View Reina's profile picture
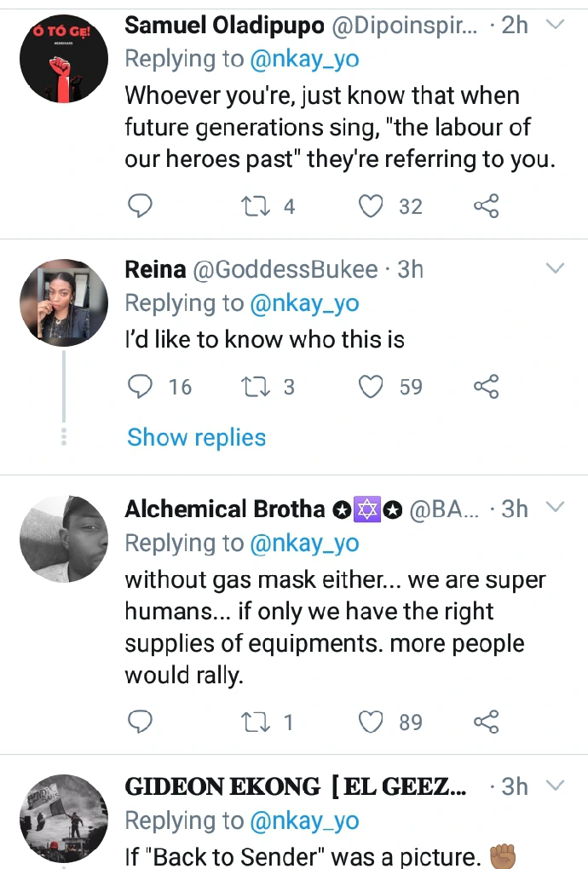 (x=64, y=302)
